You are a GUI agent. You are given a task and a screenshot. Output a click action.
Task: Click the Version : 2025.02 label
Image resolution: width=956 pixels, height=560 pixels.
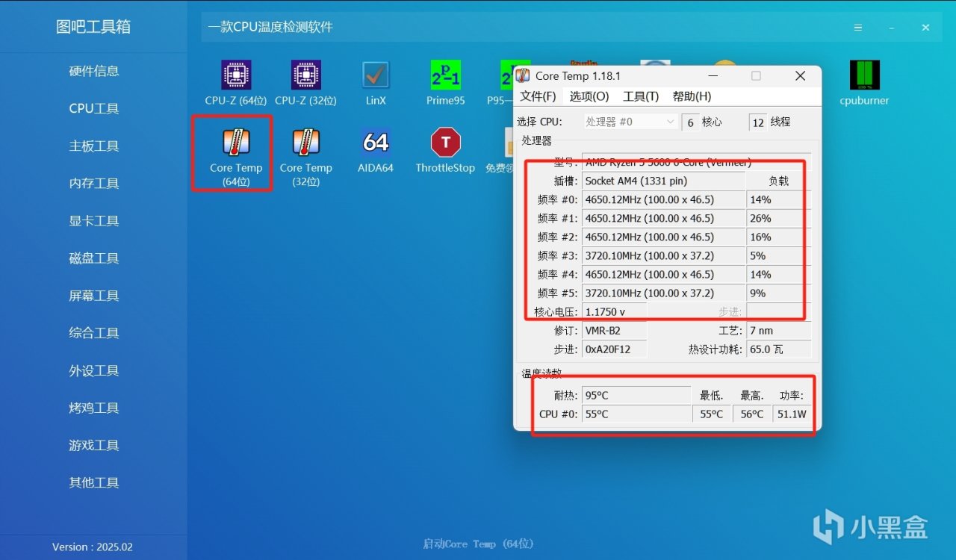(93, 547)
